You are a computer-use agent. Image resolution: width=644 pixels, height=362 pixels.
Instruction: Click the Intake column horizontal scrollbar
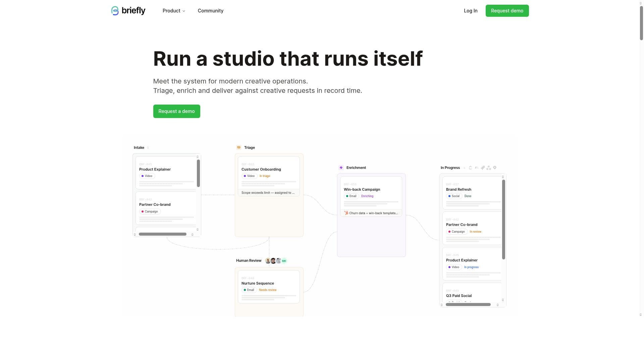click(163, 234)
